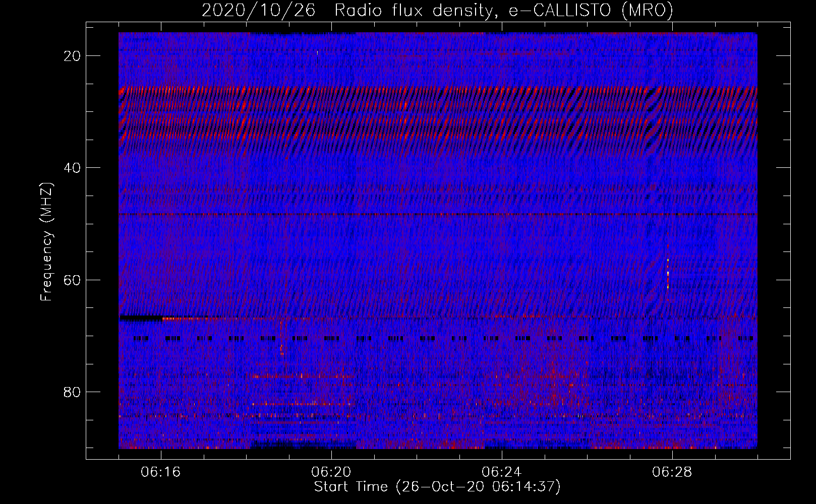
Task: Click the 06:24 time tick label
Action: coord(502,472)
